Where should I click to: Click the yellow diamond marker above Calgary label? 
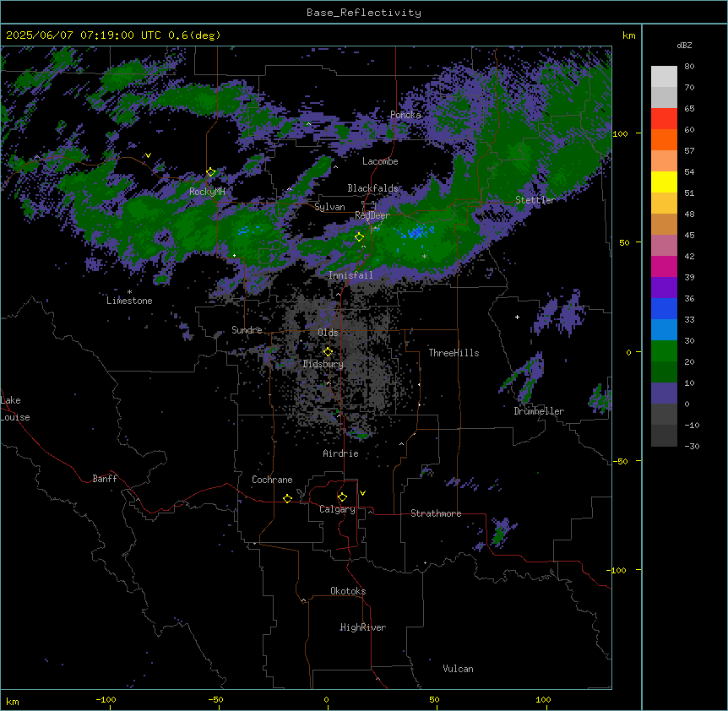pyautogui.click(x=343, y=497)
